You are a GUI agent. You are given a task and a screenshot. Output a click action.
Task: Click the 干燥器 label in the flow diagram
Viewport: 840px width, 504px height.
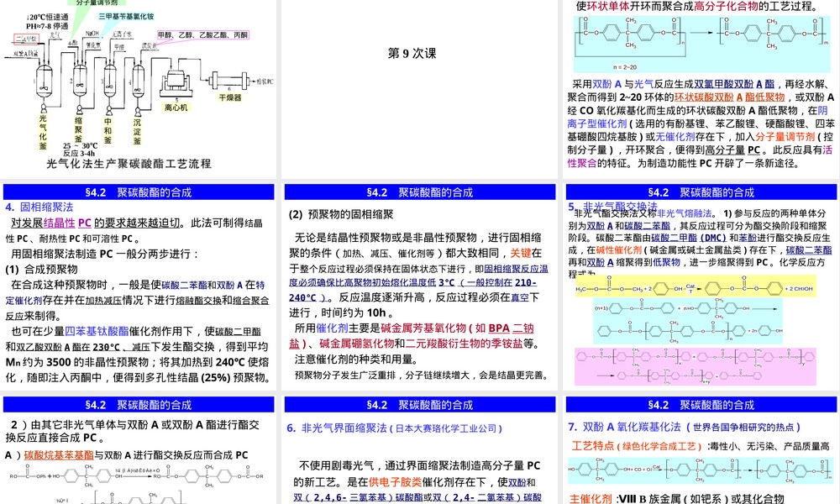coord(230,97)
